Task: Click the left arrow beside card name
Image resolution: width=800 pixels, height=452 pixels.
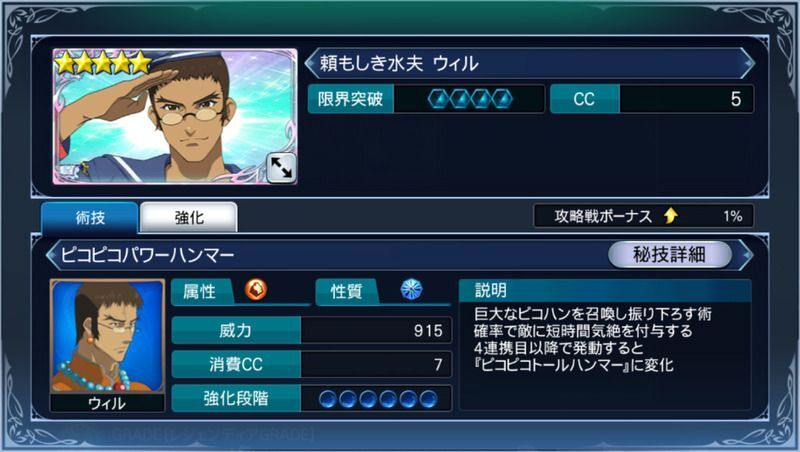Action: [311, 63]
